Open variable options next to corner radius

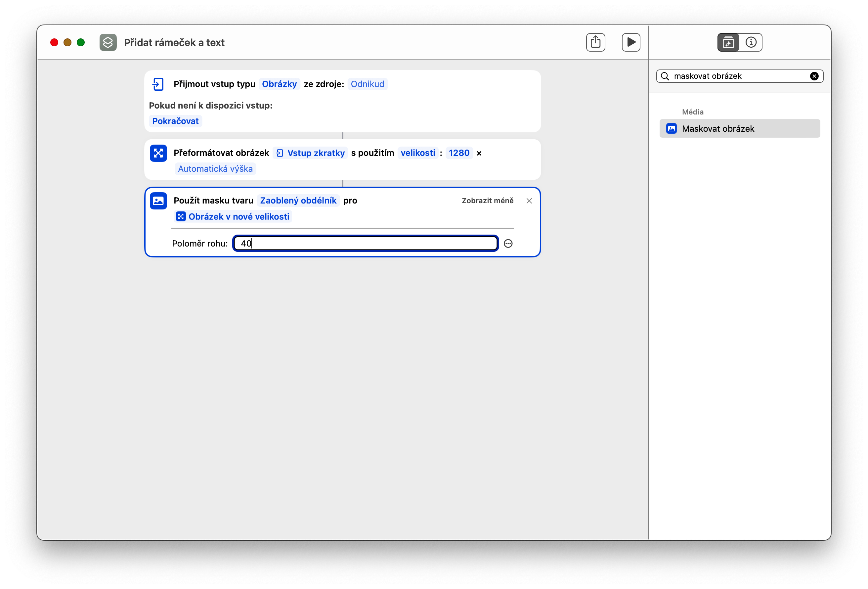click(x=508, y=244)
